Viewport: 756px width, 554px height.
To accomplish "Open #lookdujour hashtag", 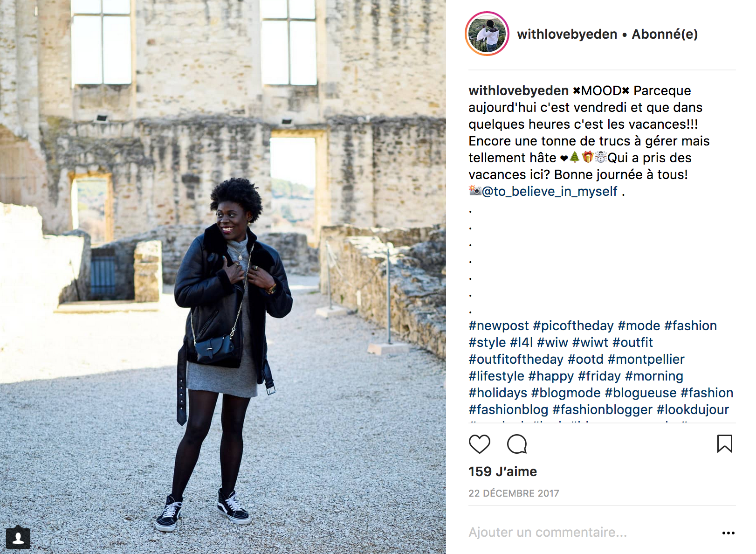I will pos(693,409).
